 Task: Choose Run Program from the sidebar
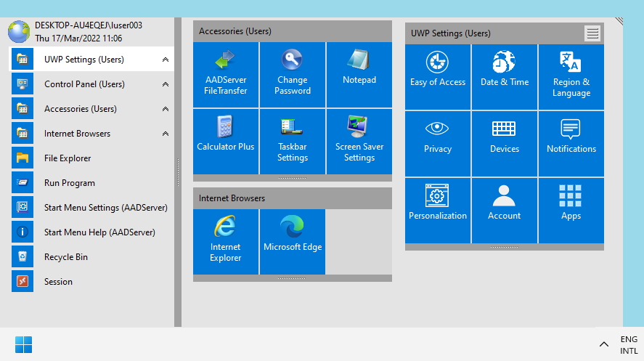[69, 183]
